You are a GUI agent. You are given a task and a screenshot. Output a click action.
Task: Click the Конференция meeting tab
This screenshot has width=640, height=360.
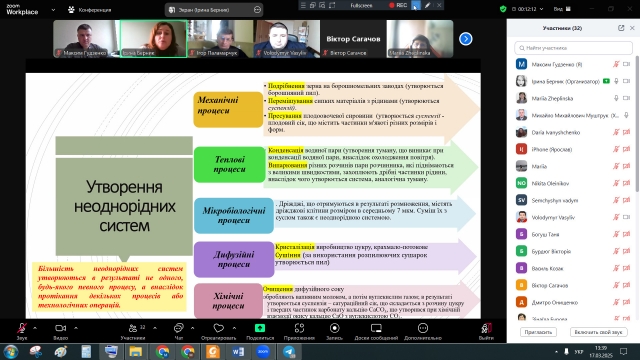coord(89,10)
